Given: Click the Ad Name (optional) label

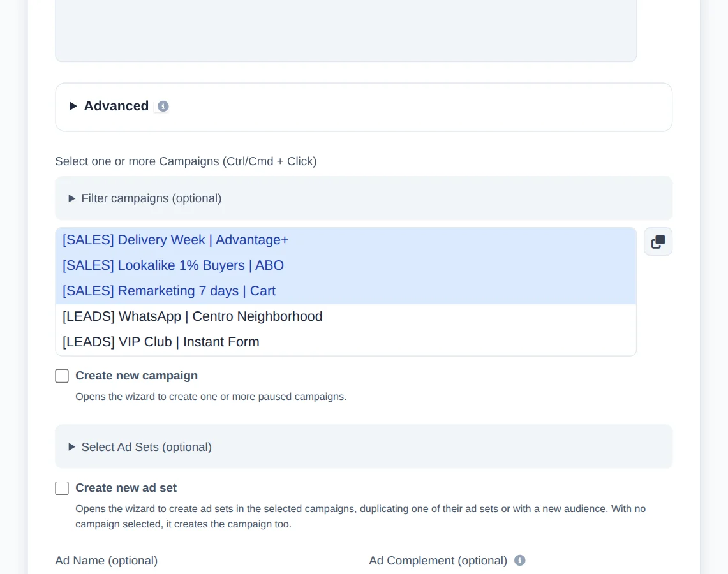Looking at the screenshot, I should point(107,561).
